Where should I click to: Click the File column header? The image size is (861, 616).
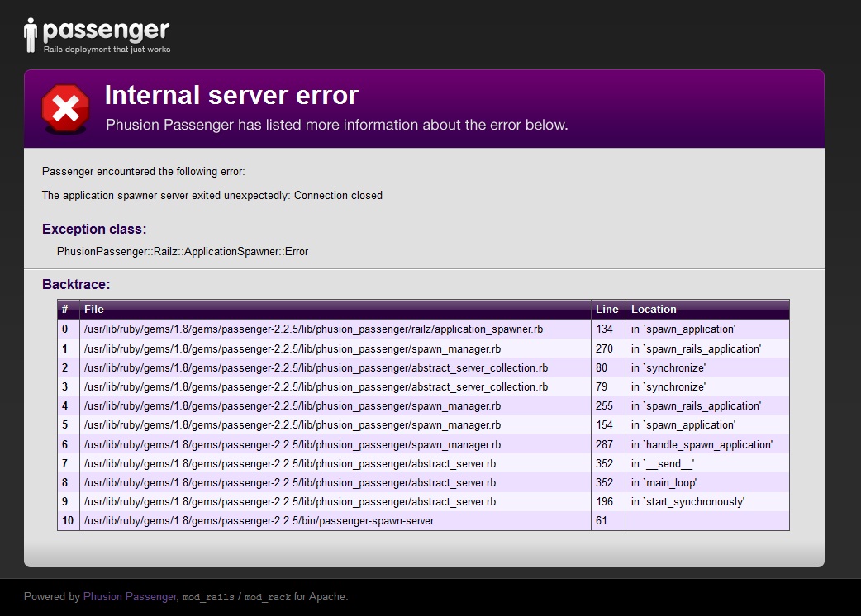pos(94,310)
